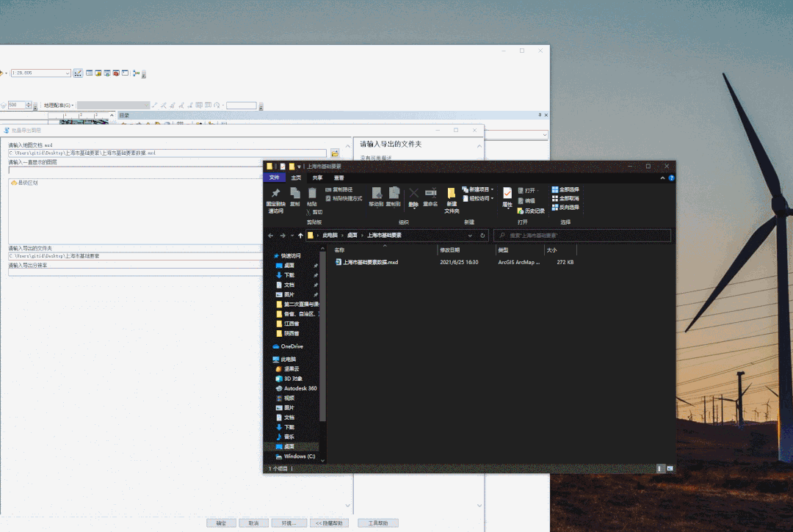This screenshot has width=793, height=532.
Task: Click the refresh icon beside address bar
Action: (483, 236)
